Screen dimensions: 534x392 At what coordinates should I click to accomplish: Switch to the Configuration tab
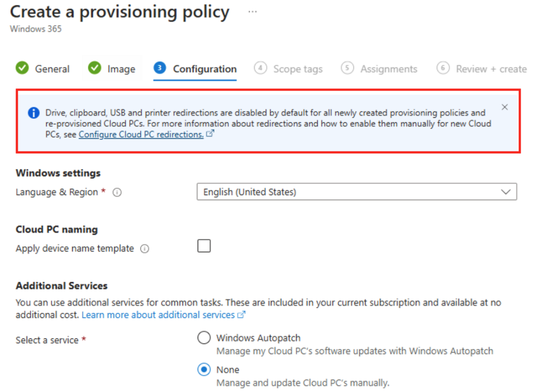(204, 69)
